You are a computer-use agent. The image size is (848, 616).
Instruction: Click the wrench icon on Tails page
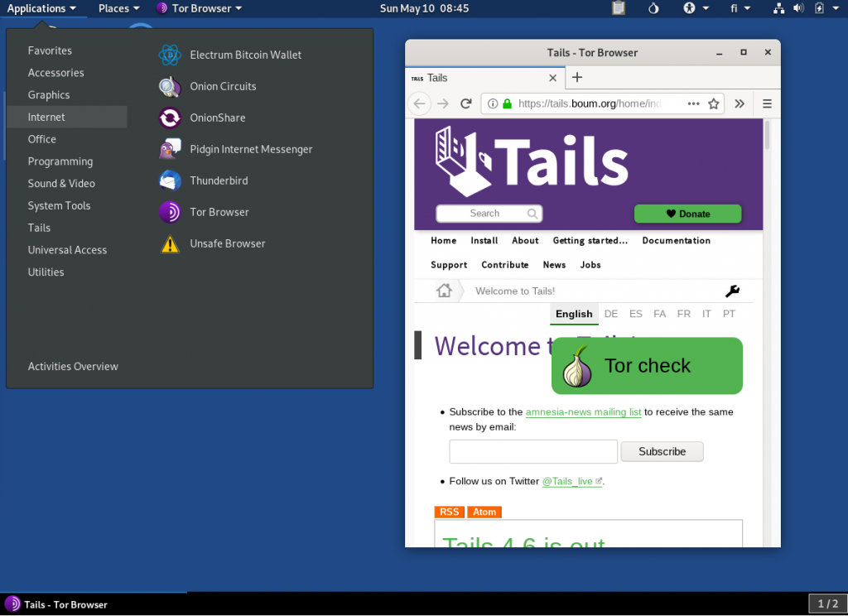(x=732, y=291)
